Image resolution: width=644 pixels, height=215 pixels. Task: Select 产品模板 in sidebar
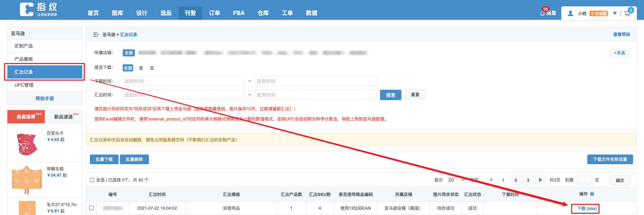(45, 59)
